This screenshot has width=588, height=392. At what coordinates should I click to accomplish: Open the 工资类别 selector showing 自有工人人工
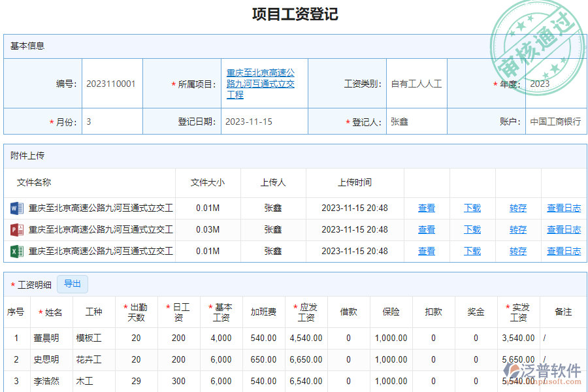[x=416, y=83]
